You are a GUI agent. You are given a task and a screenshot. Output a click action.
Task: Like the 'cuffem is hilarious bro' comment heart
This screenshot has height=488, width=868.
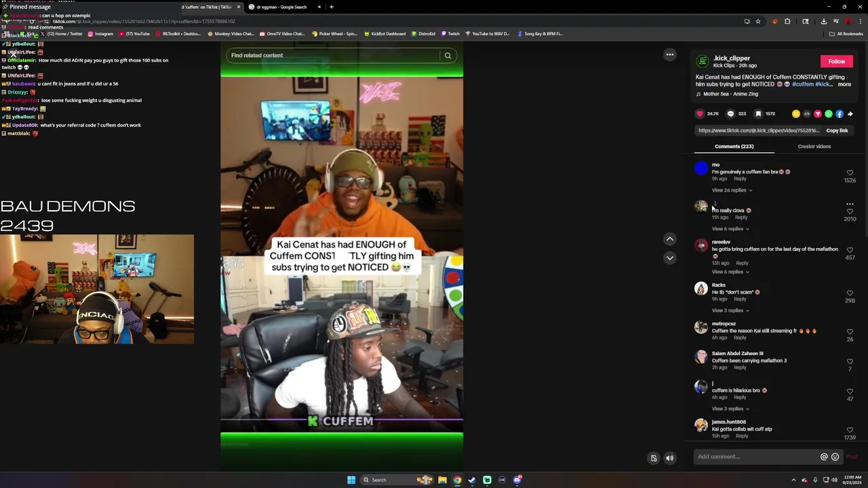point(850,391)
